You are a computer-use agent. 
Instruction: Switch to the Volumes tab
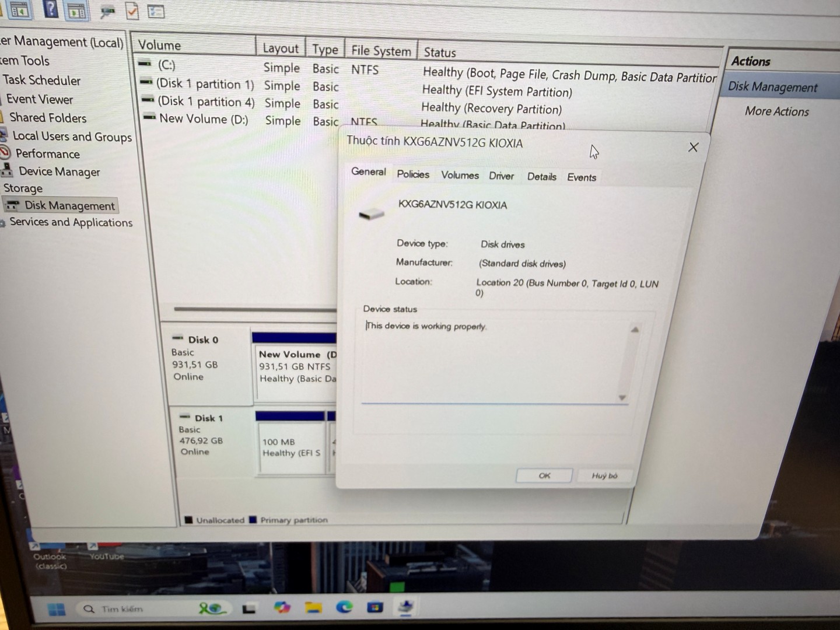tap(460, 175)
